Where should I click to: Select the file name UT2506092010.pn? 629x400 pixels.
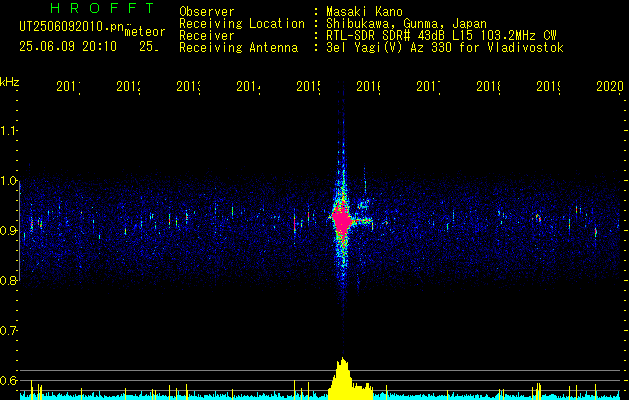click(71, 27)
